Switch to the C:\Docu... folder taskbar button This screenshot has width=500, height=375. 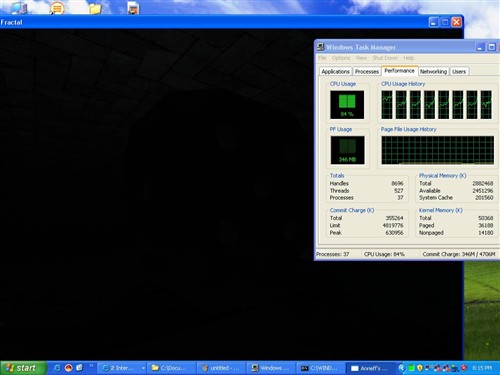(172, 368)
